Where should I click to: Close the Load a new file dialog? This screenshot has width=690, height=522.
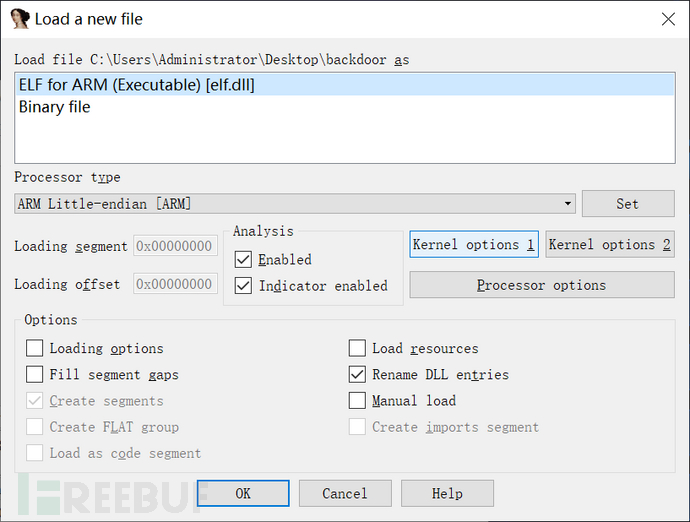point(668,18)
